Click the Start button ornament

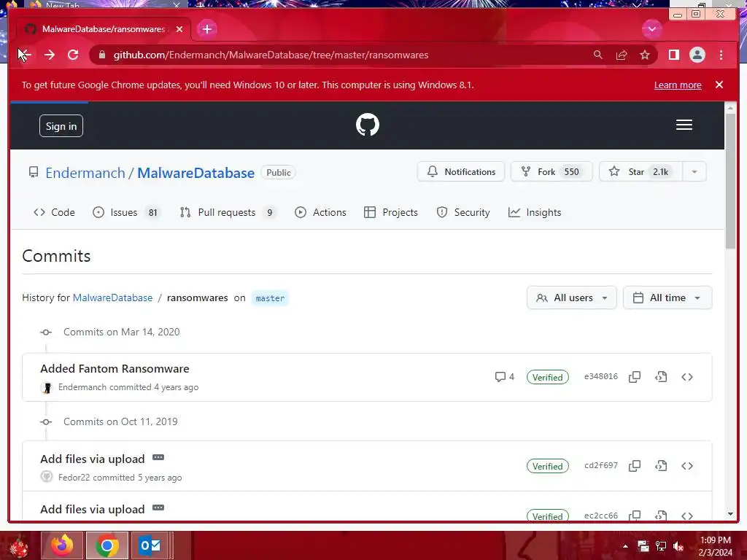point(19,545)
